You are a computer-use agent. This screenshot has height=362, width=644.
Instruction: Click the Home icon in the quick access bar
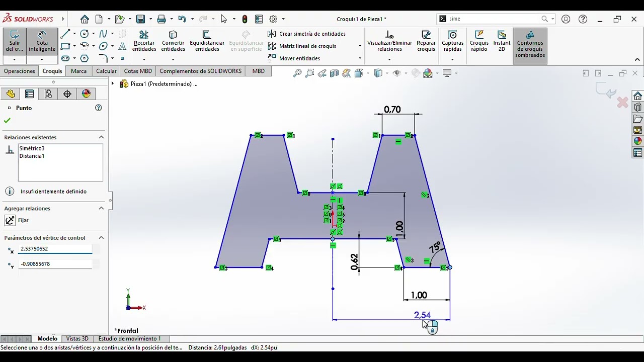[85, 19]
